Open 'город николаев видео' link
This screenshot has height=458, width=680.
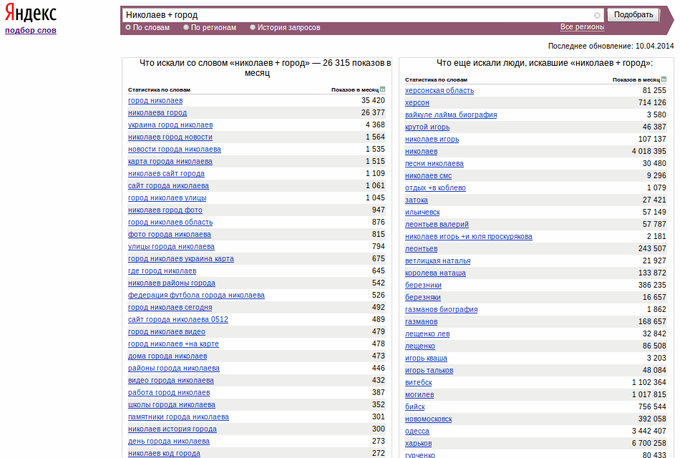point(167,331)
